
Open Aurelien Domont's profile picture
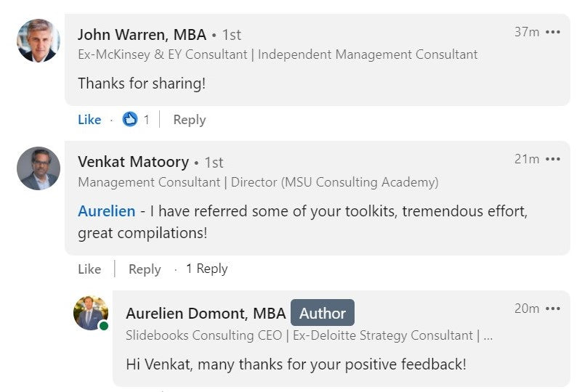(x=91, y=313)
